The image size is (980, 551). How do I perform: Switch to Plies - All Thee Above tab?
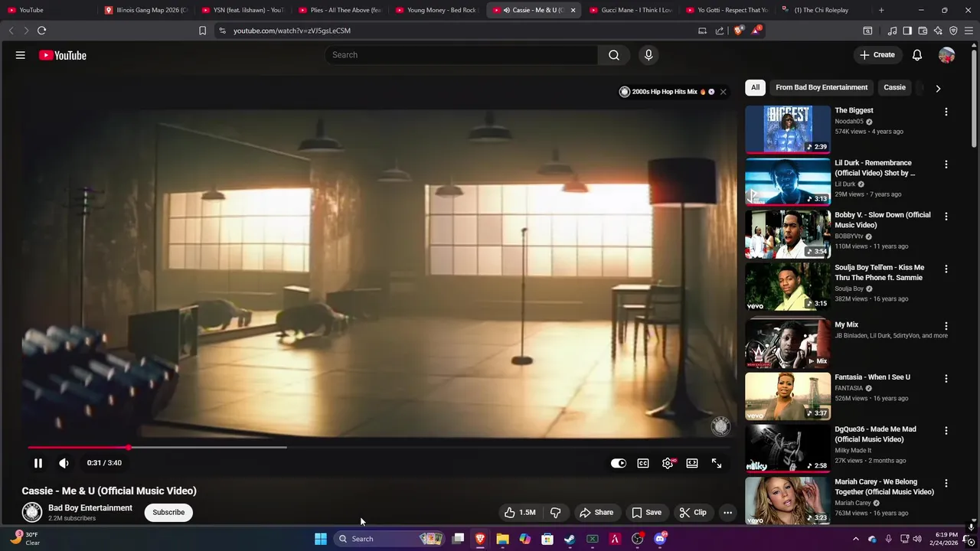(340, 10)
